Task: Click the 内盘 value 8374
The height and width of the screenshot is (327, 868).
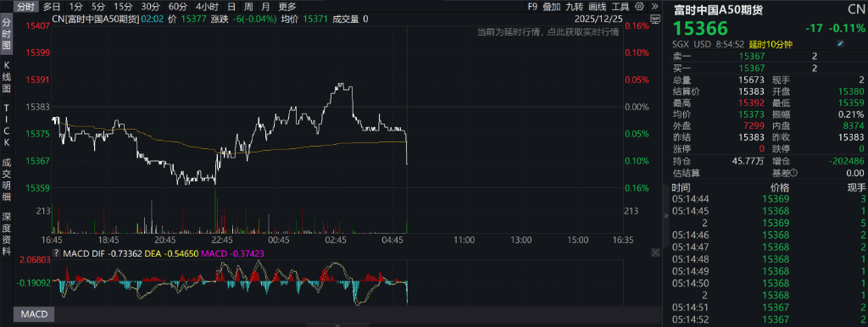Action: (853, 127)
